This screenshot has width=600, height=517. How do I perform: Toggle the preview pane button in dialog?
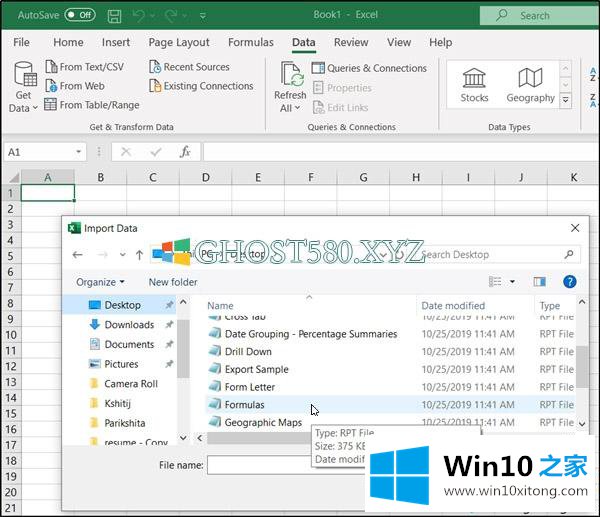point(540,282)
